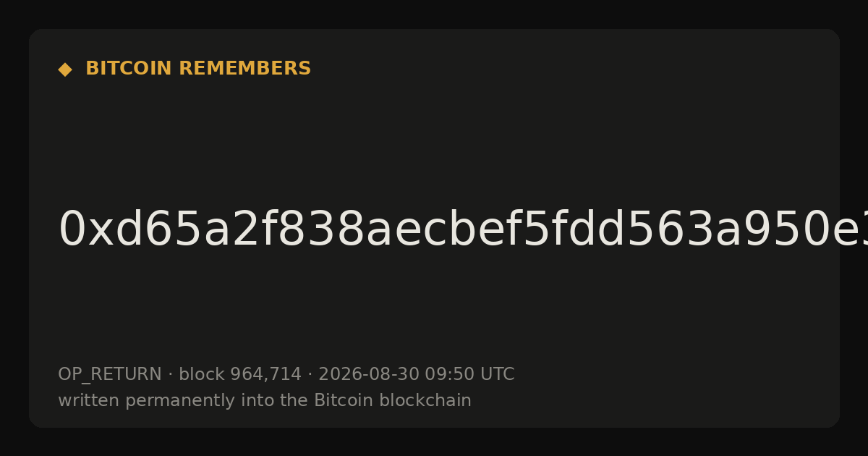Select the large 0xd65a2f838 hash text
This screenshot has width=868, height=456.
[463, 230]
